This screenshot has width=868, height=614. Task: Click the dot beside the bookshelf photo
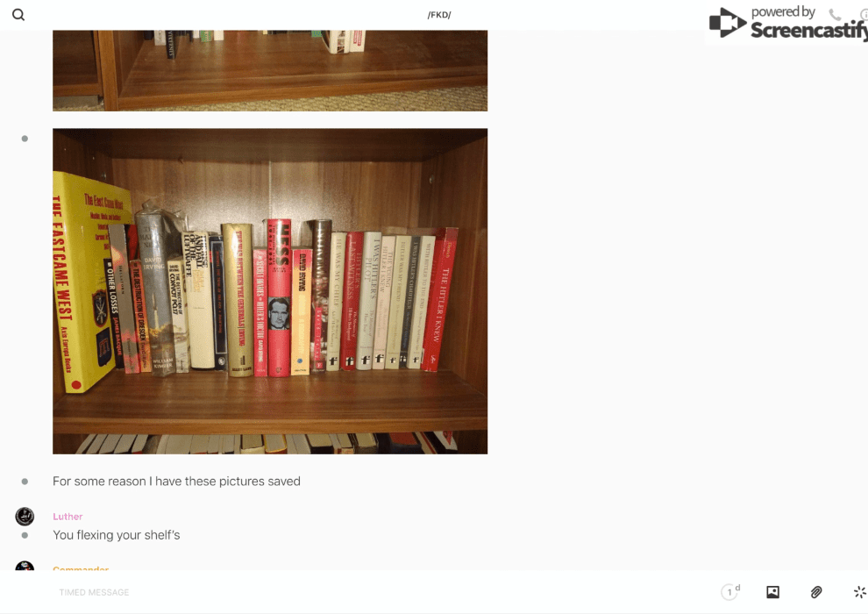[25, 139]
